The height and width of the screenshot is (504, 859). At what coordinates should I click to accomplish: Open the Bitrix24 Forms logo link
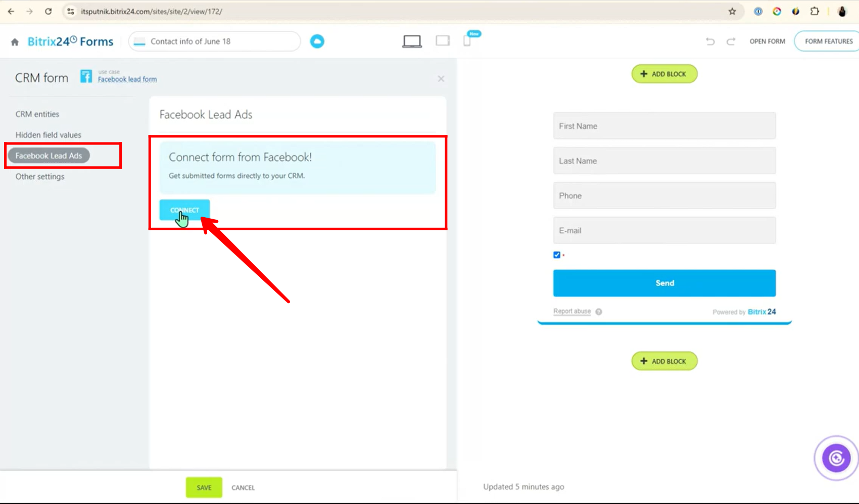pyautogui.click(x=70, y=41)
